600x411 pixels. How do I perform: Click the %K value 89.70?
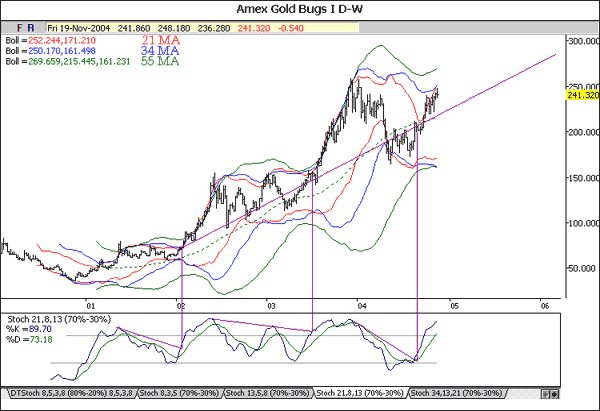coord(40,329)
